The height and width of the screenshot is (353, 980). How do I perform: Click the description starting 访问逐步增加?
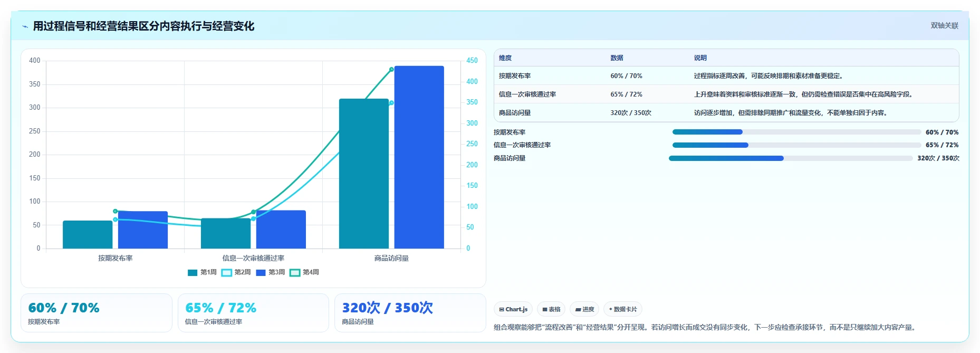click(791, 113)
